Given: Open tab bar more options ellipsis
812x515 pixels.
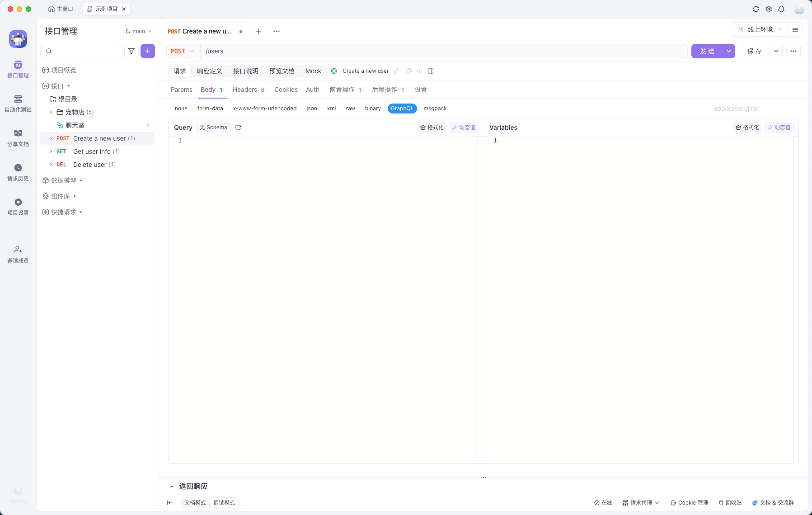Looking at the screenshot, I should [277, 31].
